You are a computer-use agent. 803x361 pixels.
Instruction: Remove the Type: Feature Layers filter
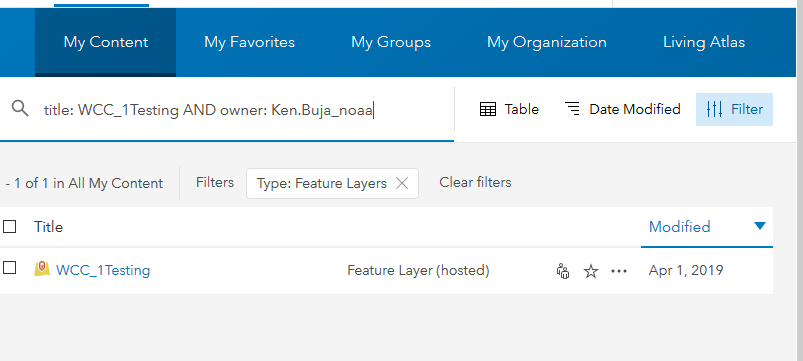tap(402, 183)
